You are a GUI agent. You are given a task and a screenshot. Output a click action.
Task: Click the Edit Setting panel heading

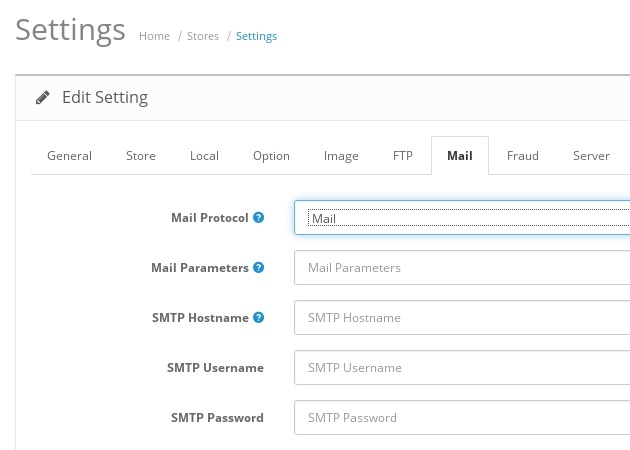105,97
